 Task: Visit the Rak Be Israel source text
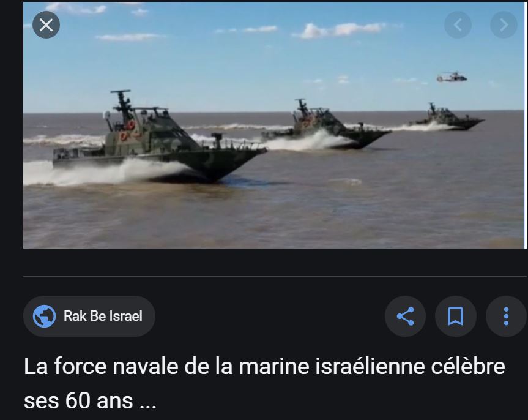103,316
